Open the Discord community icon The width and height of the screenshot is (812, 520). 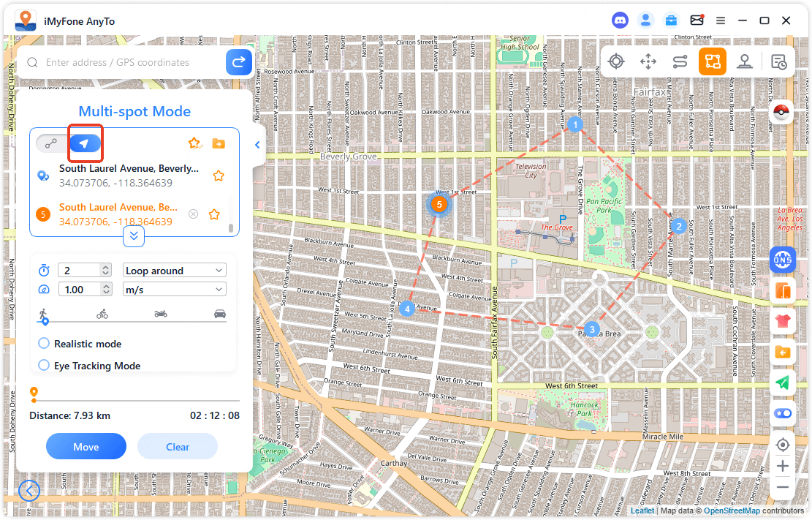[x=620, y=20]
